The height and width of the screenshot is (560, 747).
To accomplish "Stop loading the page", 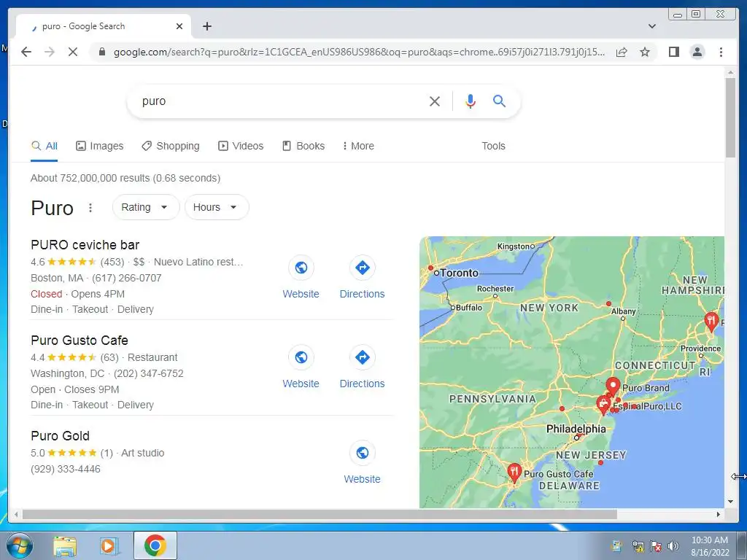I will tap(73, 52).
